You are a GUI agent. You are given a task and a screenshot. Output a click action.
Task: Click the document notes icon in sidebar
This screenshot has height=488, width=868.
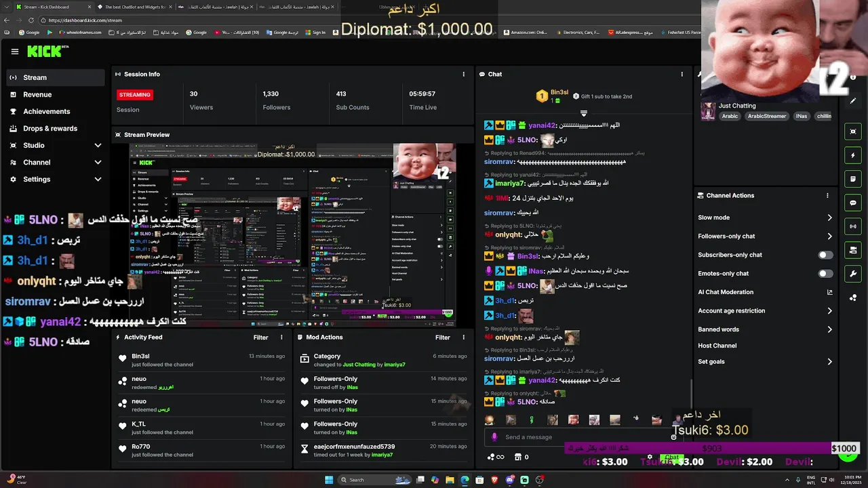point(853,179)
